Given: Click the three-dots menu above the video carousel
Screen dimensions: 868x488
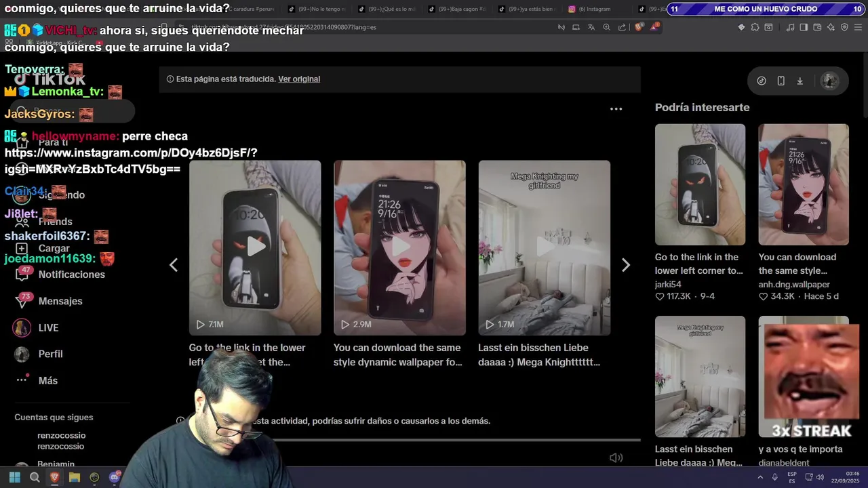Looking at the screenshot, I should (616, 108).
